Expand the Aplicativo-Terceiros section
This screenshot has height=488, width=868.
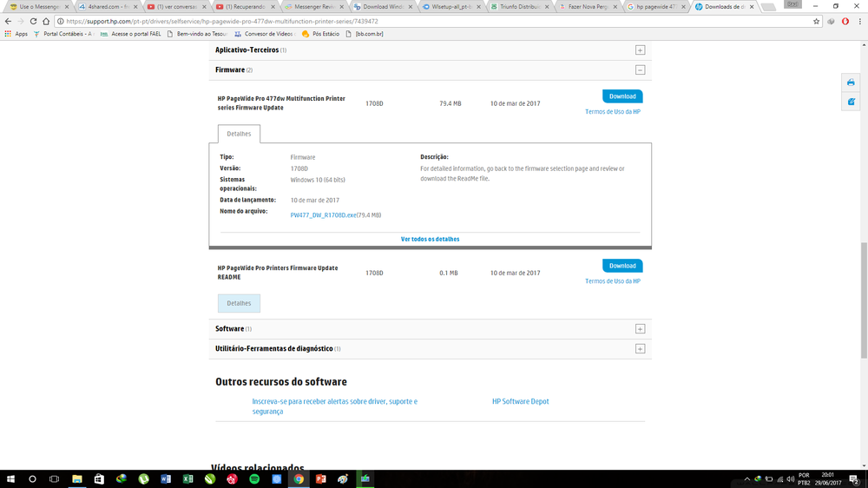coord(640,50)
